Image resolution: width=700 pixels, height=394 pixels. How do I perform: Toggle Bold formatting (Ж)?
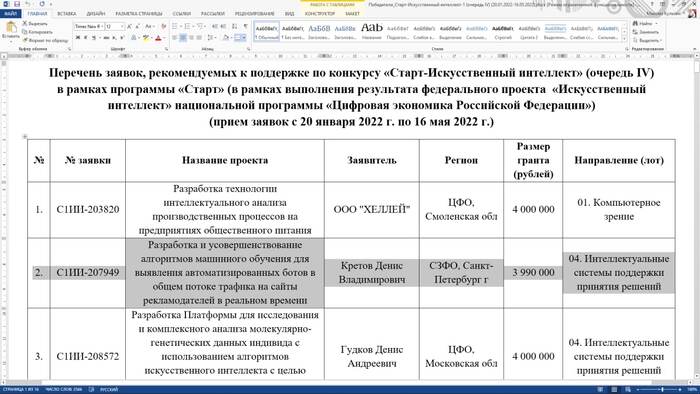pyautogui.click(x=78, y=38)
